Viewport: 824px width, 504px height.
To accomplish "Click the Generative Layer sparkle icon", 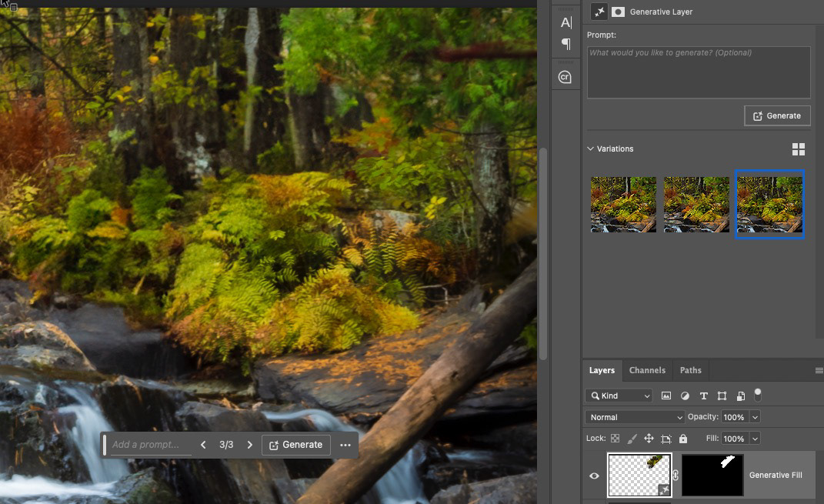I will point(599,12).
